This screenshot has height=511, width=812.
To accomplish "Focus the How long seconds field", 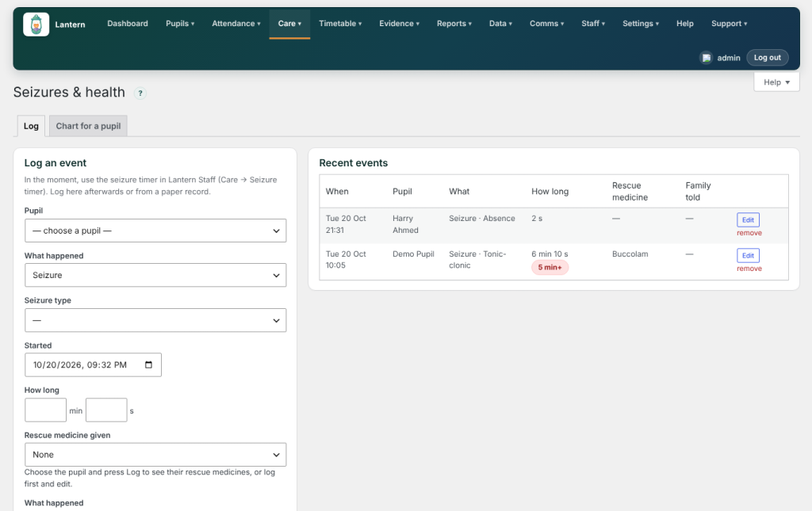I will (106, 410).
